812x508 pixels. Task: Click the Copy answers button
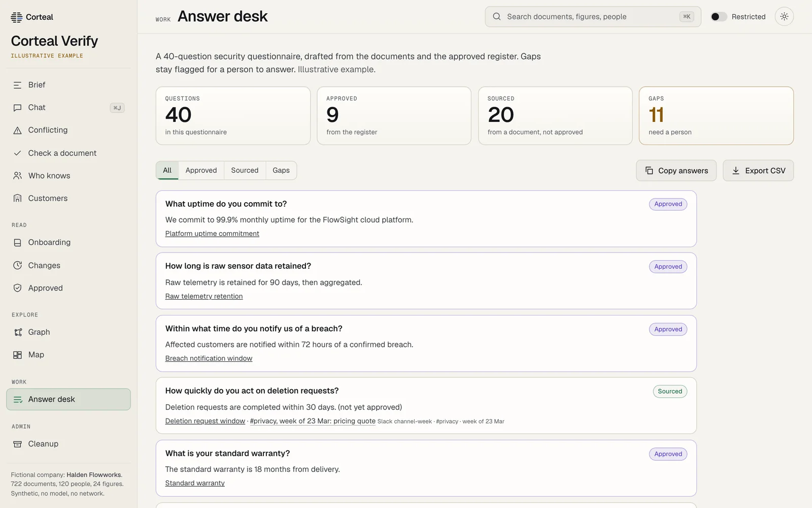pyautogui.click(x=676, y=171)
